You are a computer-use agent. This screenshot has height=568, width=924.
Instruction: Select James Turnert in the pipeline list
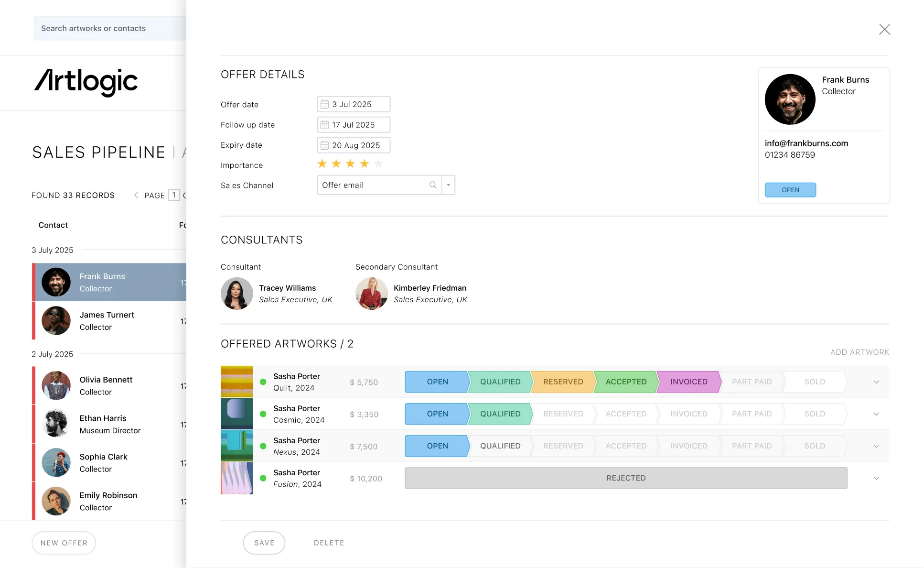point(109,321)
